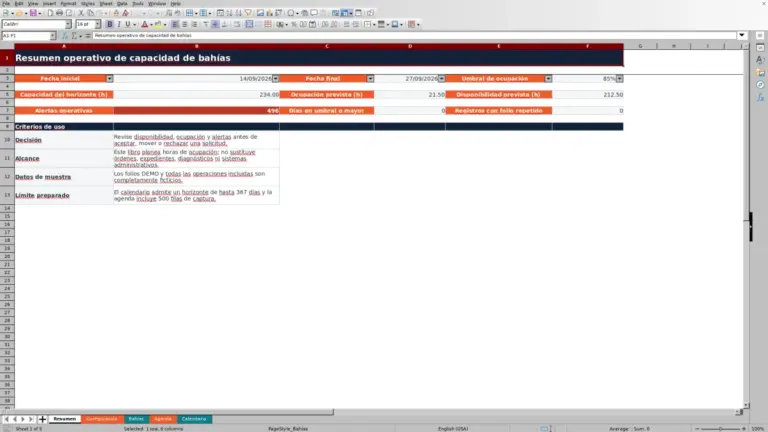Viewport: 768px width, 432px height.
Task: Click the zoom in plus button
Action: 744,429
